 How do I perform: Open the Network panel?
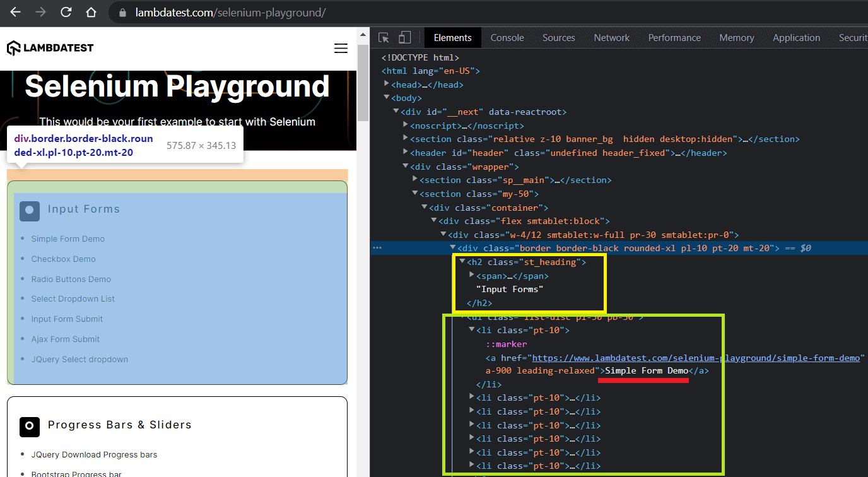coord(611,37)
